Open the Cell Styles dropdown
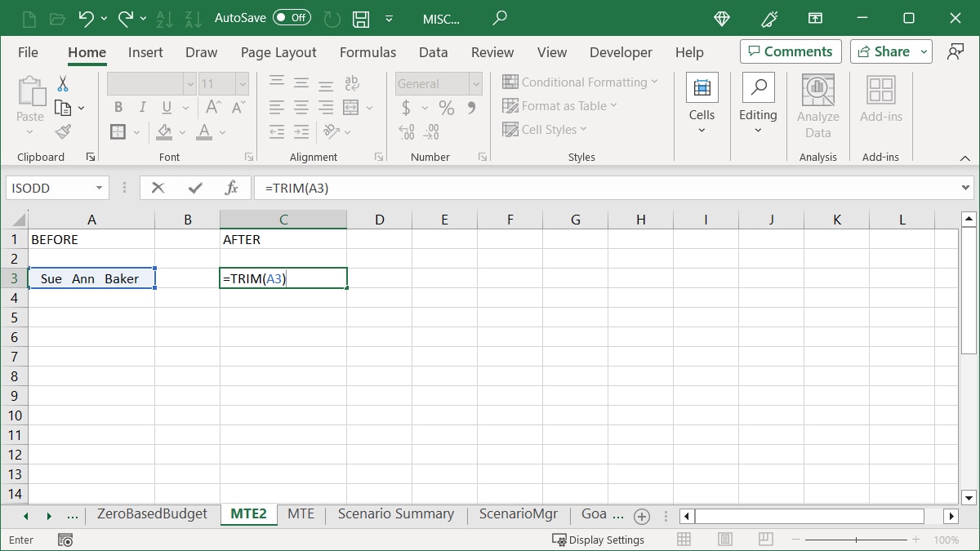 (x=545, y=129)
